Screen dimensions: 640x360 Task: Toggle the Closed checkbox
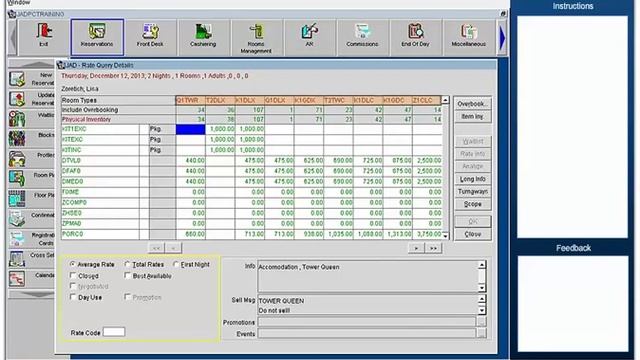73,276
